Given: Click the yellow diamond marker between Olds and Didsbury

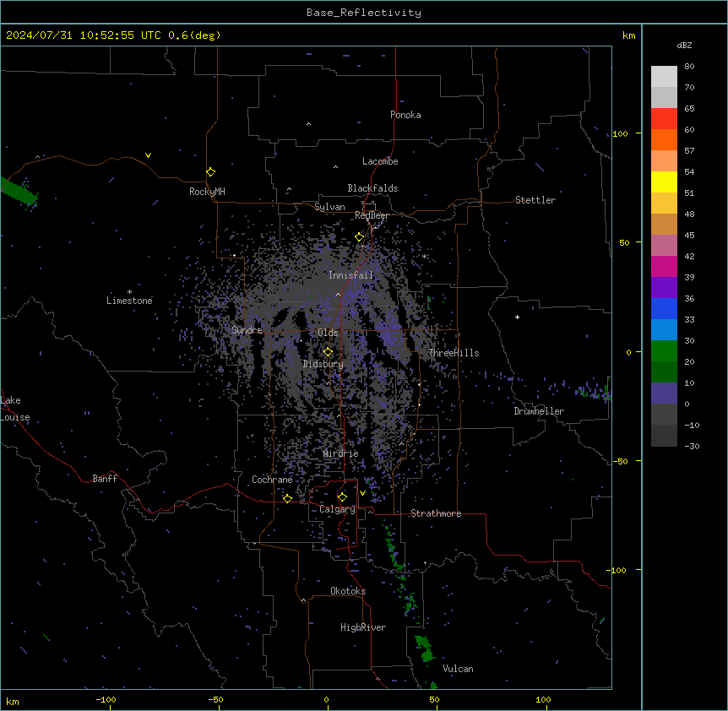Looking at the screenshot, I should [329, 352].
